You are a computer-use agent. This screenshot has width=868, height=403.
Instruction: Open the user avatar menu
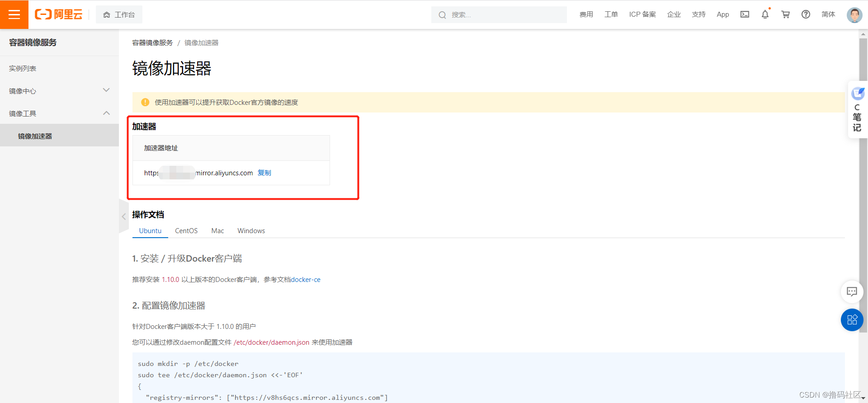coord(854,15)
